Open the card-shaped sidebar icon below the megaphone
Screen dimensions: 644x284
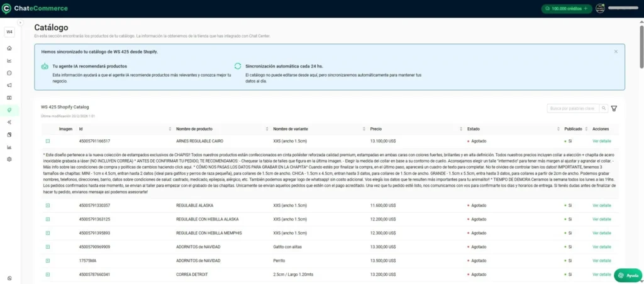click(9, 98)
